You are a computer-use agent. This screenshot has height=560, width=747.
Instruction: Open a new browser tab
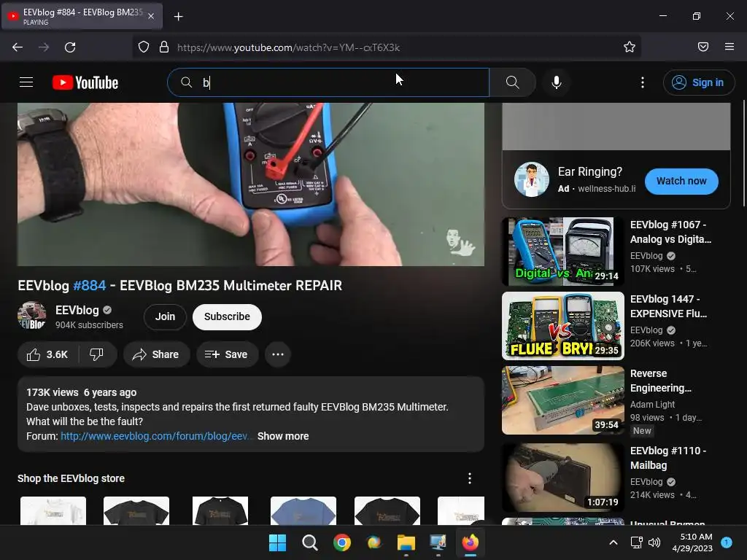click(178, 17)
